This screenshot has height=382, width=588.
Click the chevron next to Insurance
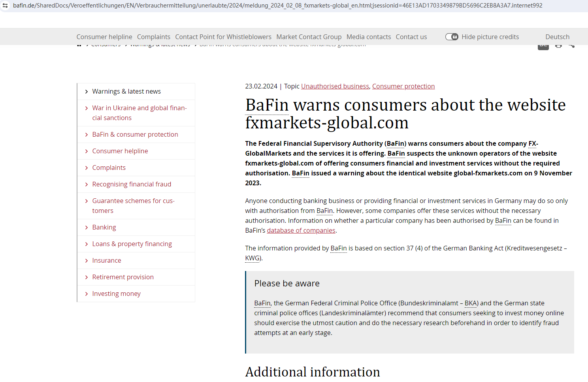point(87,261)
